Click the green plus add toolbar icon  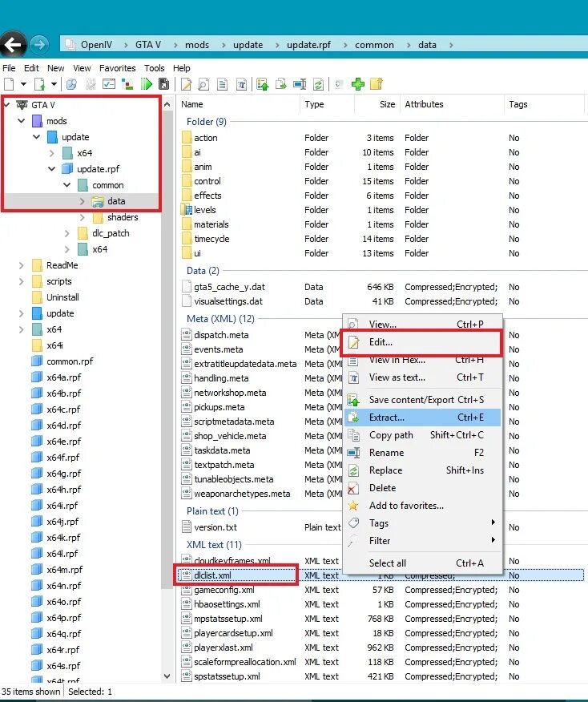(x=358, y=83)
